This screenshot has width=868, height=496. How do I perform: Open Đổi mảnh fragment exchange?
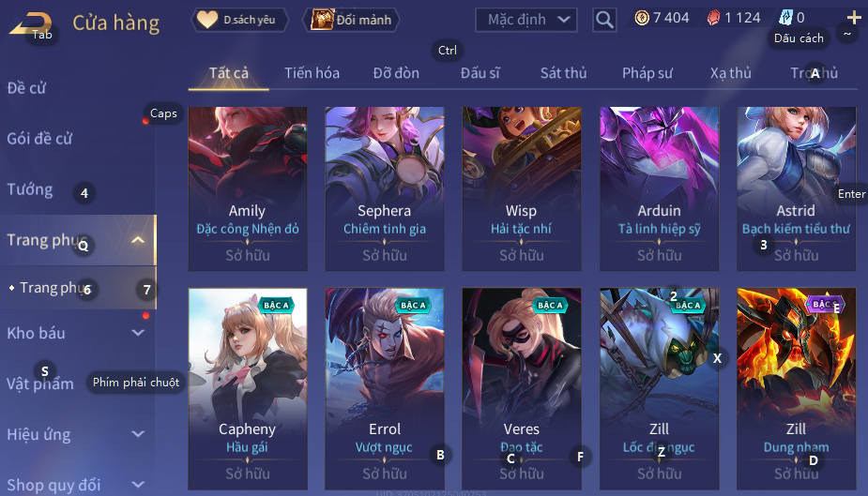pyautogui.click(x=351, y=20)
